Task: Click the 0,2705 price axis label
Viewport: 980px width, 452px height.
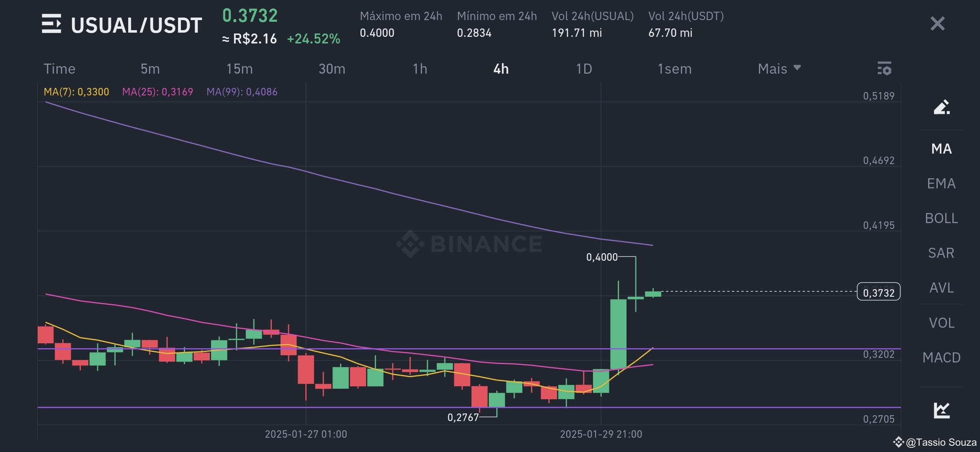Action: (879, 419)
